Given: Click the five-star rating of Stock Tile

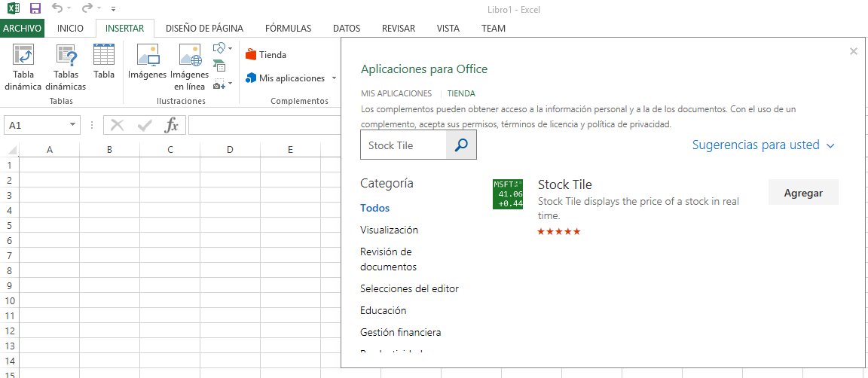Looking at the screenshot, I should pyautogui.click(x=558, y=231).
